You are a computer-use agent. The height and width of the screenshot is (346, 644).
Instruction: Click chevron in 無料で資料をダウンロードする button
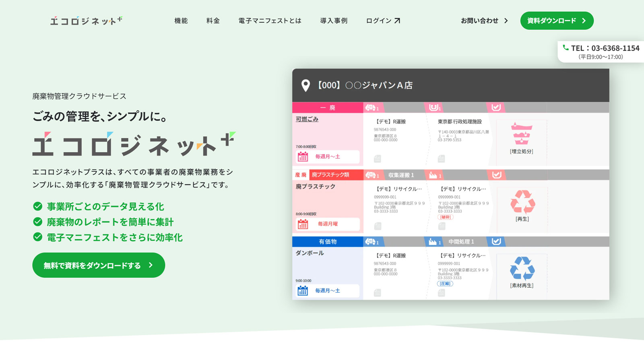pyautogui.click(x=151, y=265)
